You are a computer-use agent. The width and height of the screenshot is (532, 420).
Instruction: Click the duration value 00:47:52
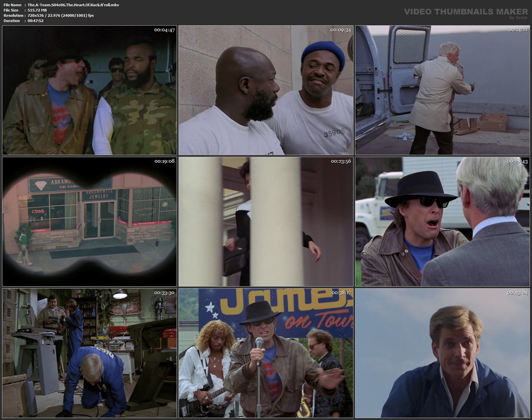(x=36, y=20)
